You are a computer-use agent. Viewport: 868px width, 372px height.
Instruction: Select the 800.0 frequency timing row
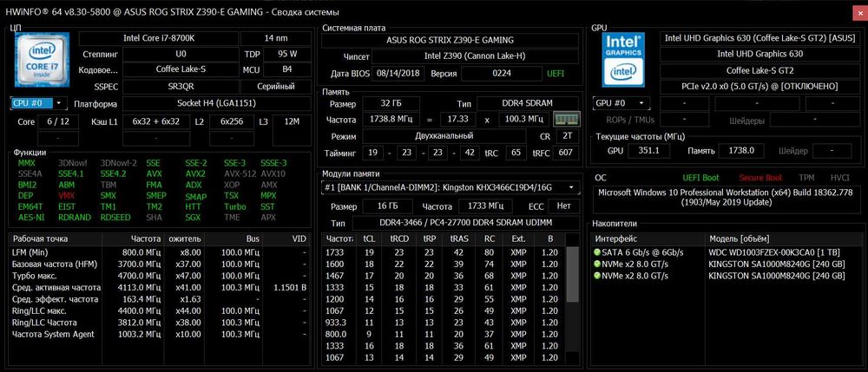pyautogui.click(x=444, y=334)
